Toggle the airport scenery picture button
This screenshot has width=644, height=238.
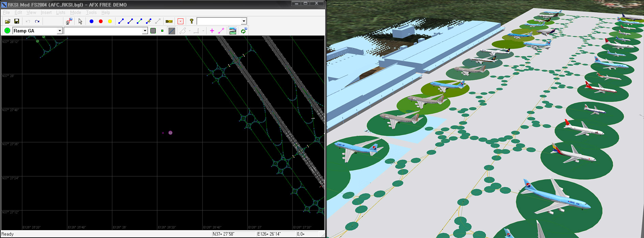pyautogui.click(x=233, y=31)
